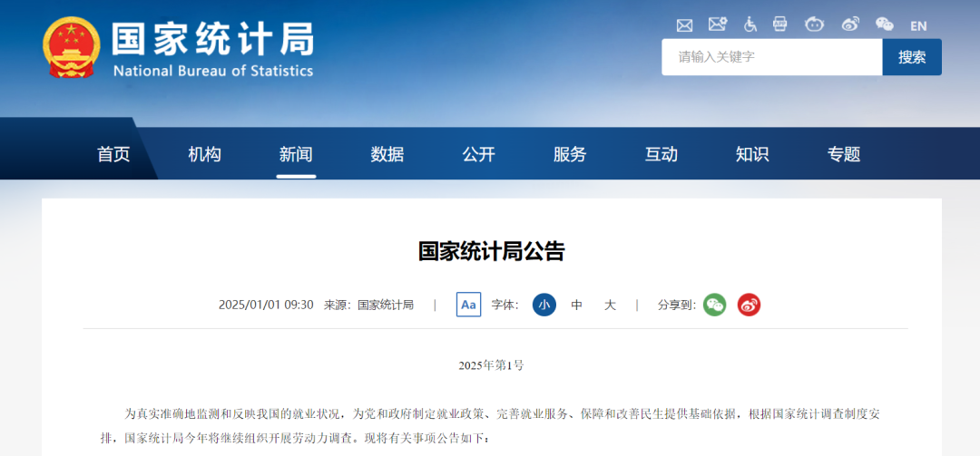Open the mobile APP icon

780,25
